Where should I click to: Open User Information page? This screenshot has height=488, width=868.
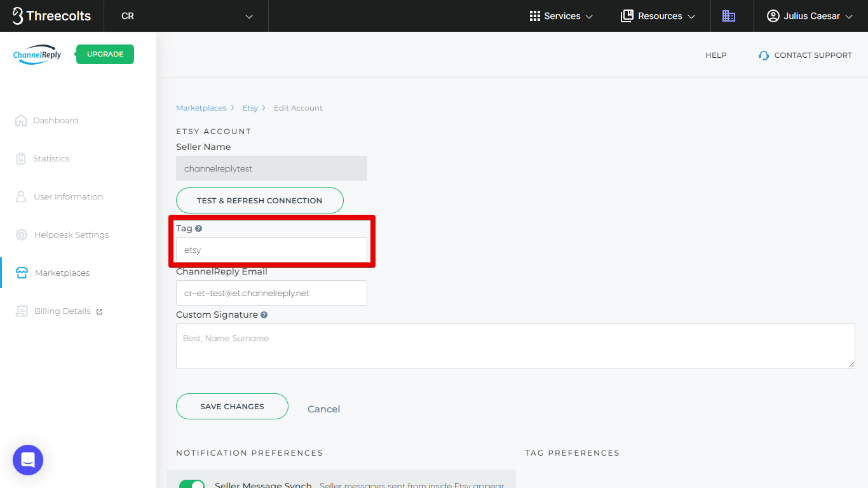click(68, 196)
